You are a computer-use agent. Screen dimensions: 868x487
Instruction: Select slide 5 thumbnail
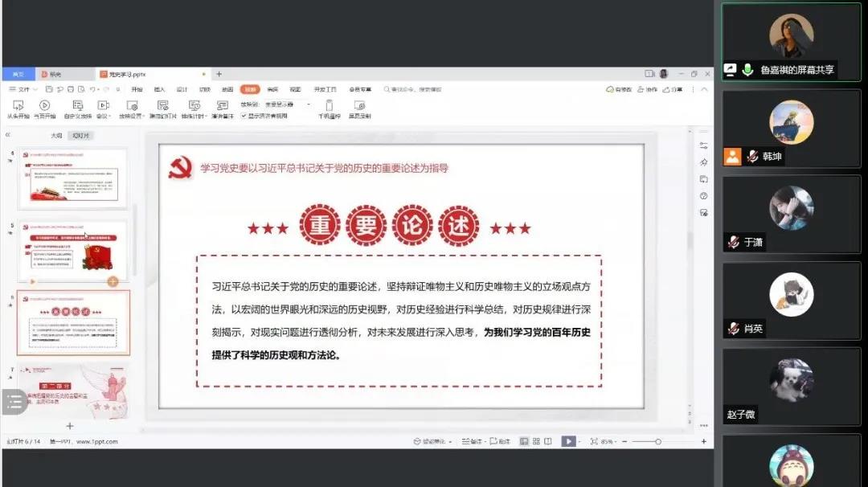(x=73, y=249)
